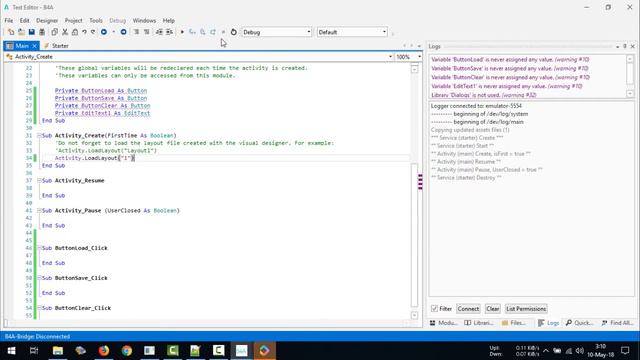Navigate forward with the blue right-circle icon
The height and width of the screenshot is (360, 640).
(123, 32)
